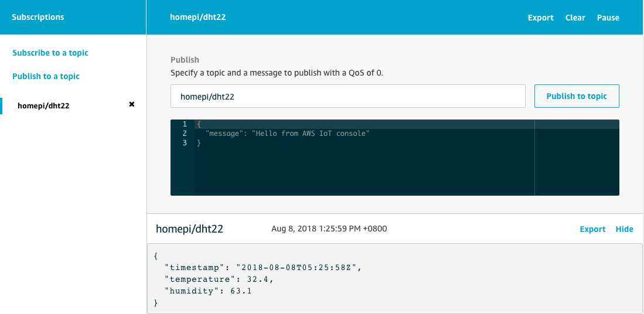Open Publish to a topic
Screen dimensions: 644x314
(x=46, y=76)
